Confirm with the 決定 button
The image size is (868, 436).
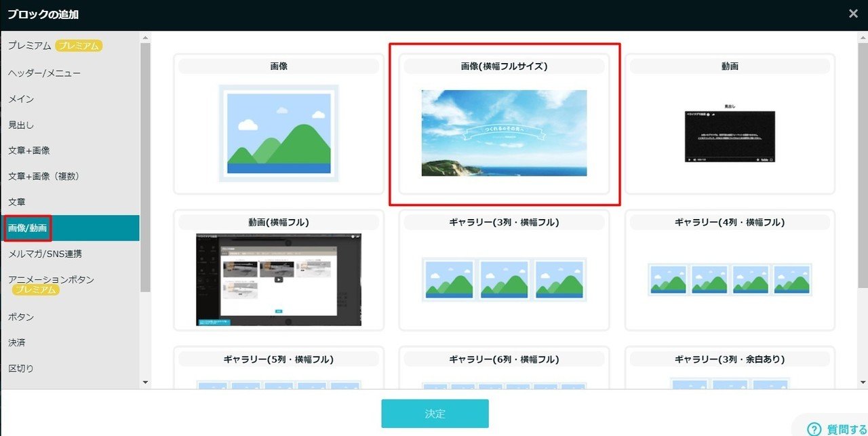coord(435,414)
